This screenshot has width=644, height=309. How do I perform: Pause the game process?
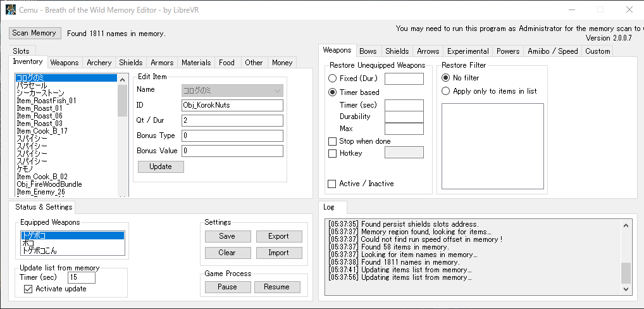[228, 287]
